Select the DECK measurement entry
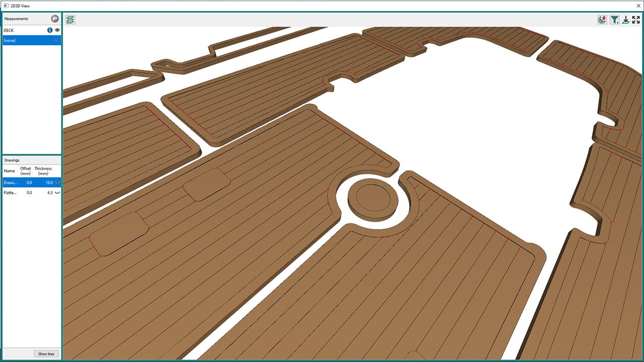644x362 pixels. tap(15, 30)
